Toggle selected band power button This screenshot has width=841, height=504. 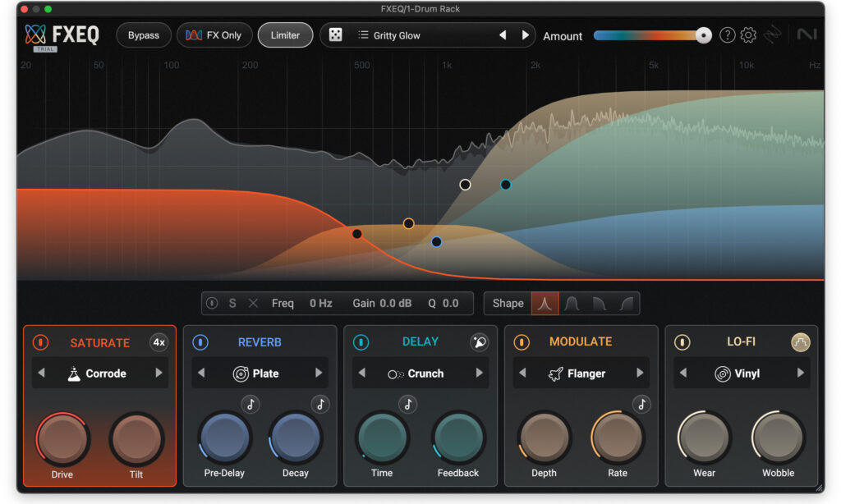click(x=212, y=304)
